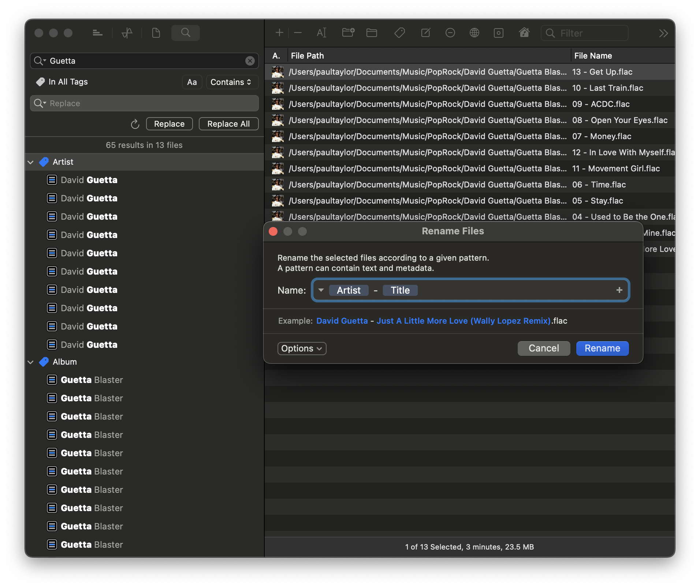Click the Rename button

(x=602, y=348)
